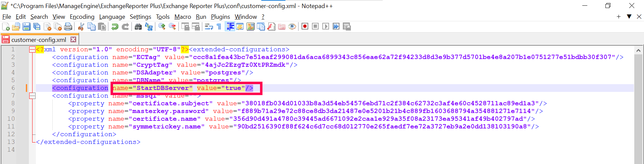Click the vertical scrollbar up arrow
Viewport: 644px width, 164px height.
(x=638, y=50)
